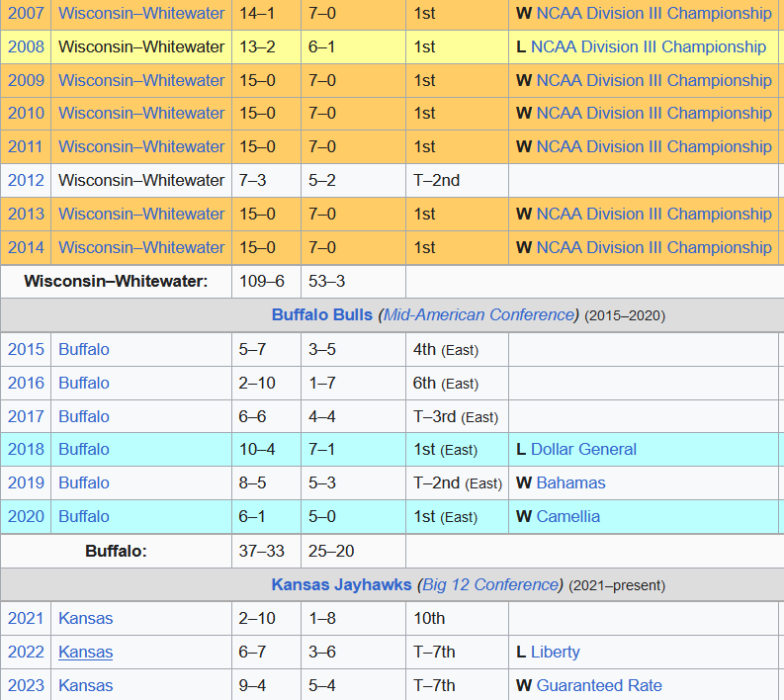This screenshot has width=784, height=700.
Task: Open Buffalo team link in 2019 row
Action: click(84, 482)
